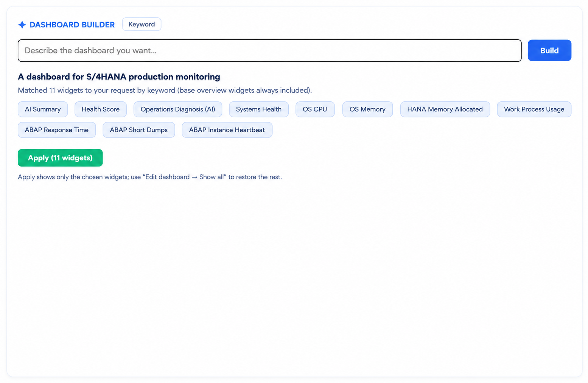
Task: Select the Operations Diagnosis (AI) chip
Action: tap(178, 109)
